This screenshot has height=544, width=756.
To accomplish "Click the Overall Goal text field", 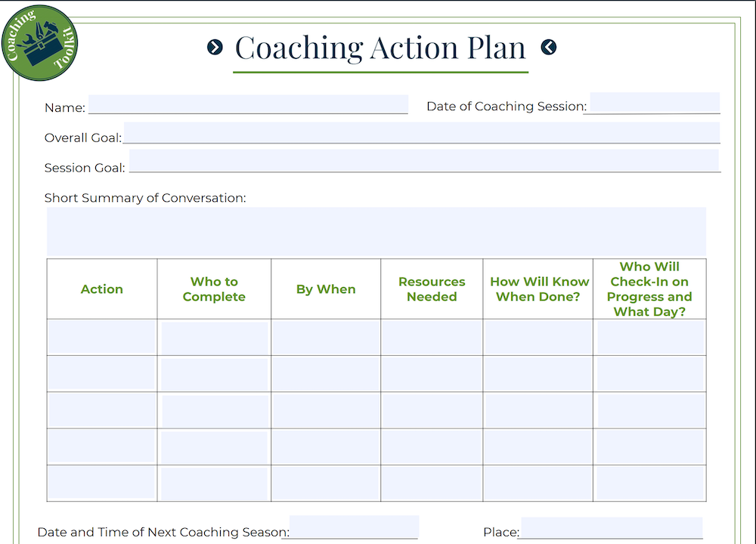I will [422, 132].
